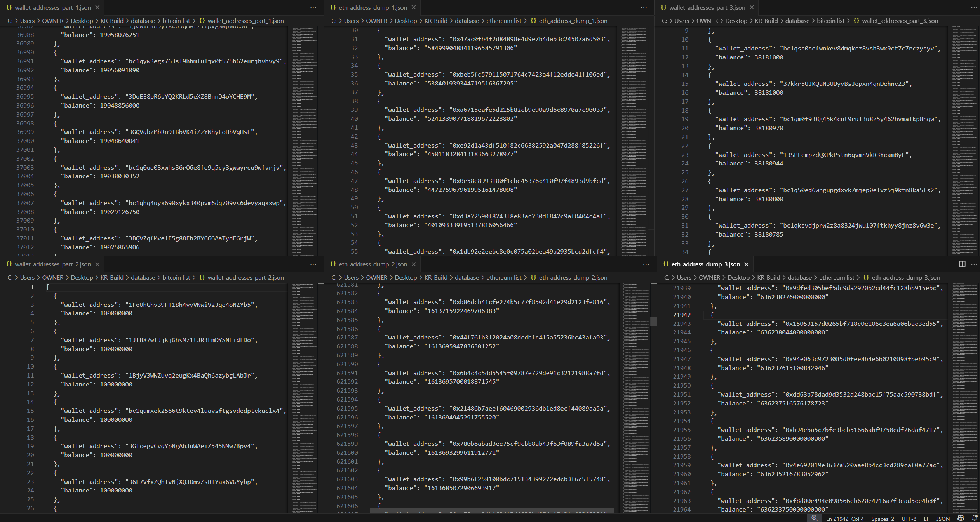Change the LF end of line sequence
Screen dimensions: 980x522
[x=926, y=519]
